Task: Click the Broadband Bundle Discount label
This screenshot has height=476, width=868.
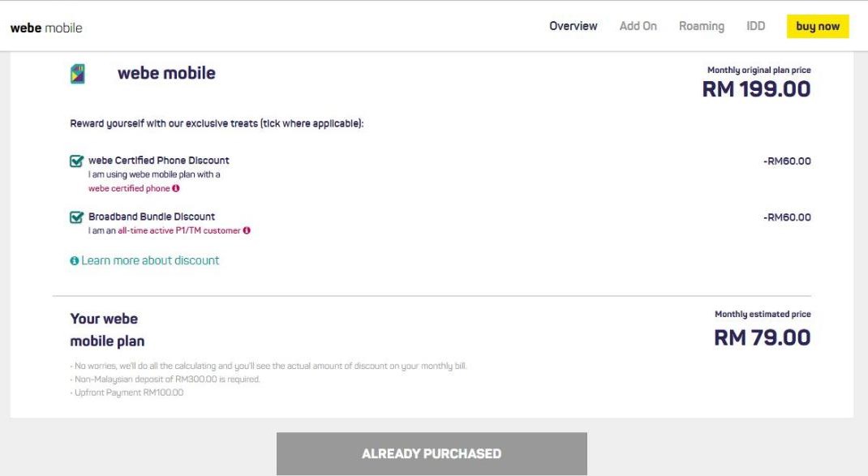Action: (x=152, y=217)
